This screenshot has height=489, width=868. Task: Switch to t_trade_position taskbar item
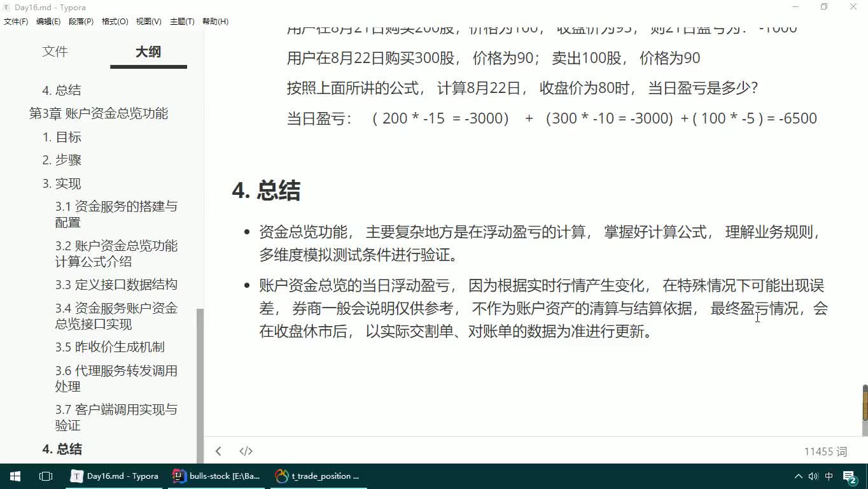click(x=318, y=476)
